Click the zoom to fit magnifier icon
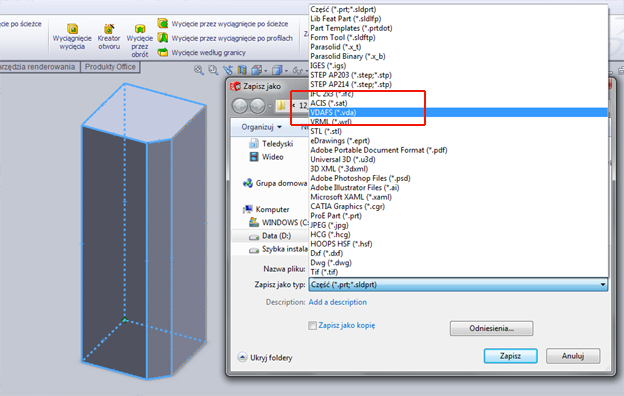Image resolution: width=624 pixels, height=396 pixels. (199, 70)
